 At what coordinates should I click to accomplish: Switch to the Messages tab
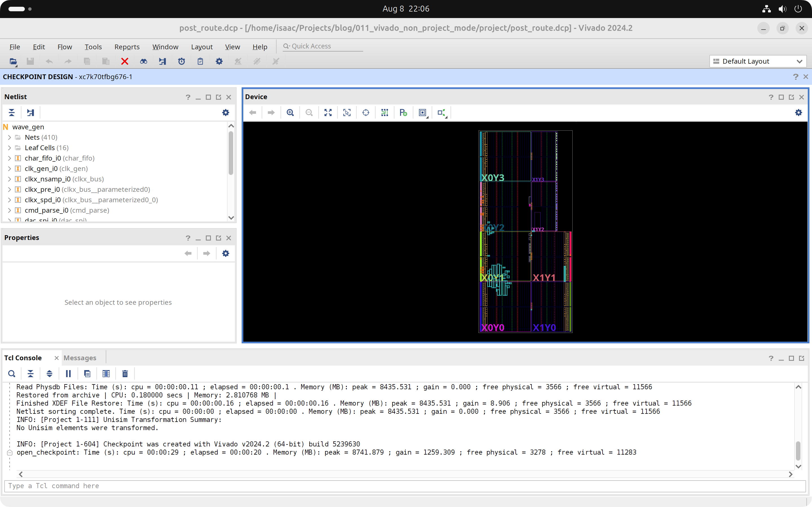tap(80, 358)
